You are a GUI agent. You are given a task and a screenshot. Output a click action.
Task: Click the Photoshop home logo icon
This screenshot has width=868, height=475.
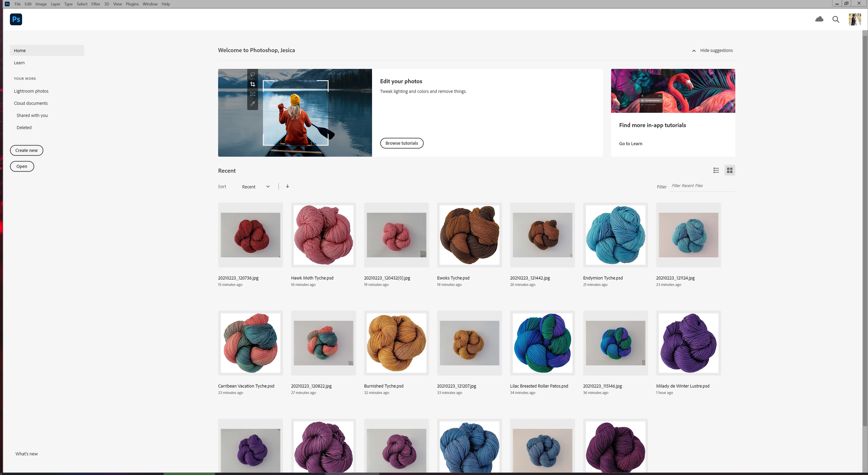click(16, 19)
